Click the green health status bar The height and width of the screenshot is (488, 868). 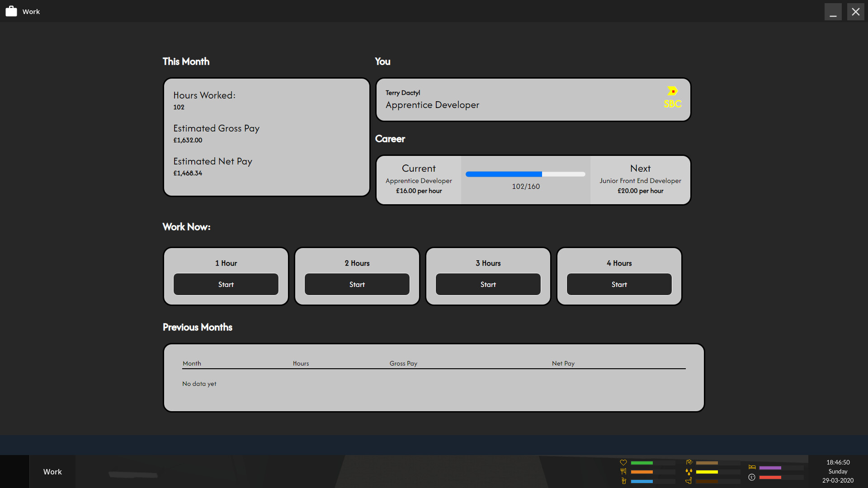pos(642,463)
